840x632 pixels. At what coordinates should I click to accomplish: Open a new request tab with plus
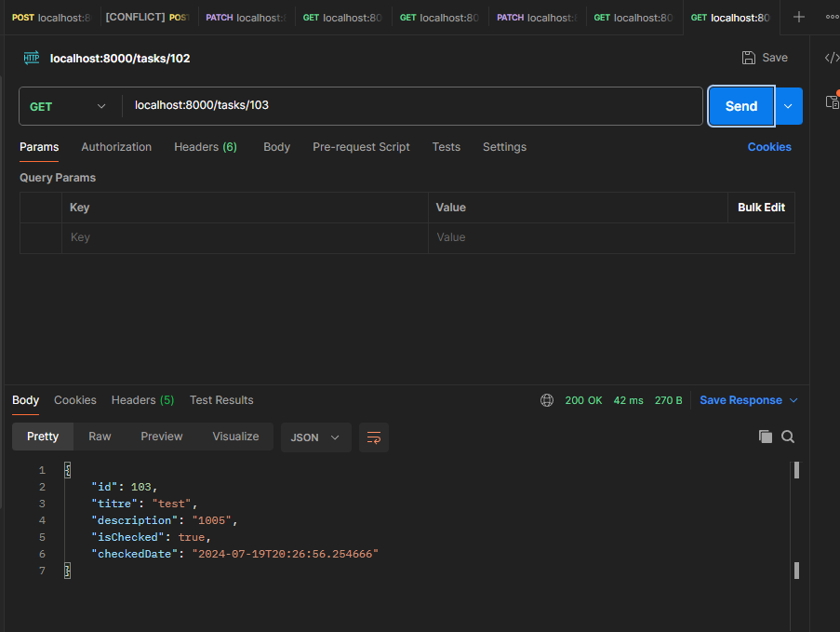coord(798,17)
